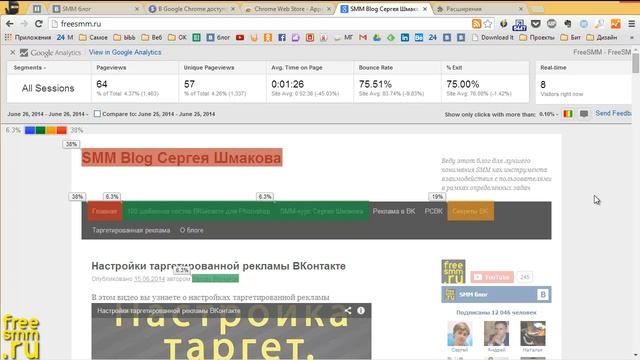Click the RSS feed icon in address bar

click(476, 24)
